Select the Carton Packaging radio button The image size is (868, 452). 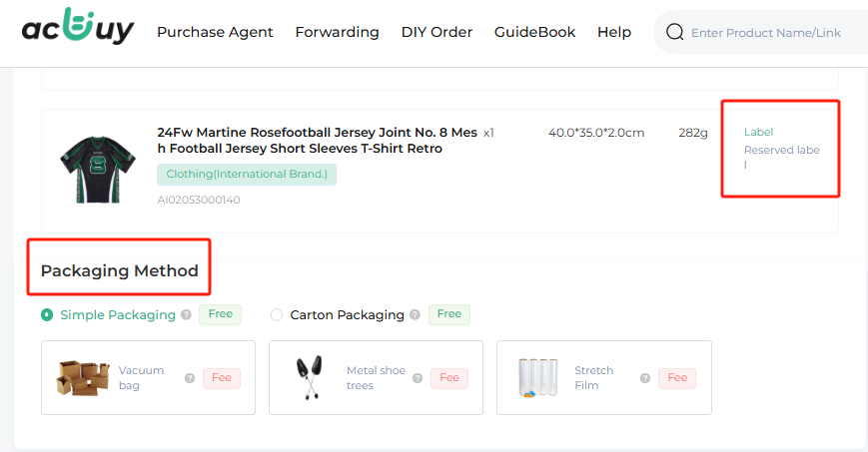[x=277, y=314]
